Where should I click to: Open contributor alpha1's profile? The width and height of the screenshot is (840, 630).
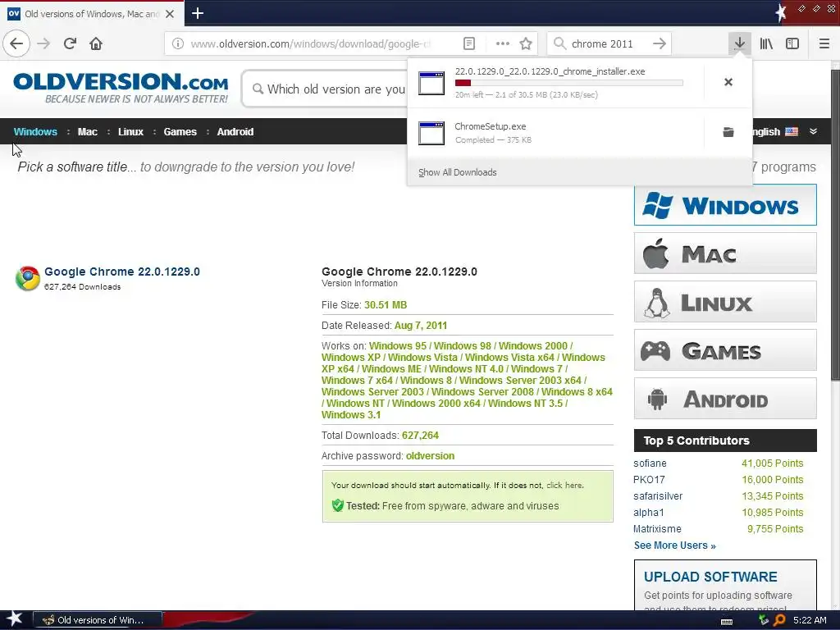pyautogui.click(x=648, y=513)
